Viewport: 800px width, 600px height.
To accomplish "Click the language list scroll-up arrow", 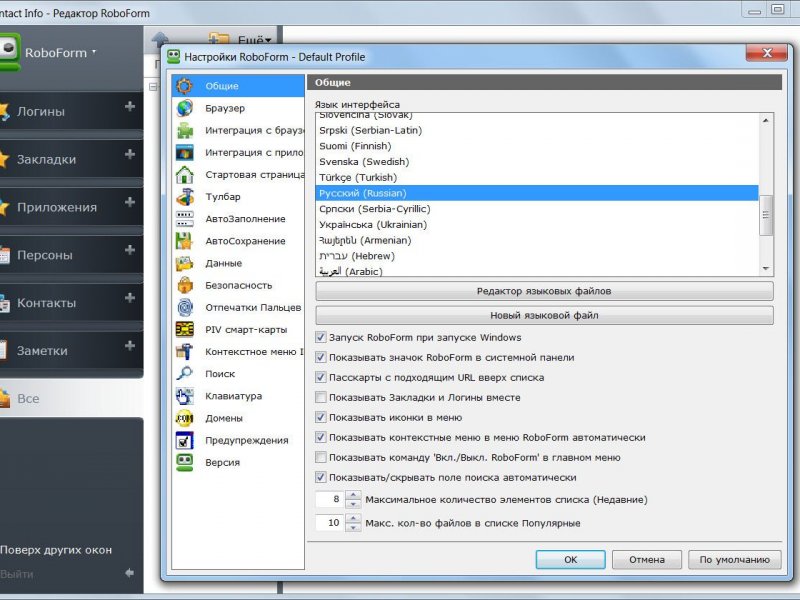I will point(766,120).
